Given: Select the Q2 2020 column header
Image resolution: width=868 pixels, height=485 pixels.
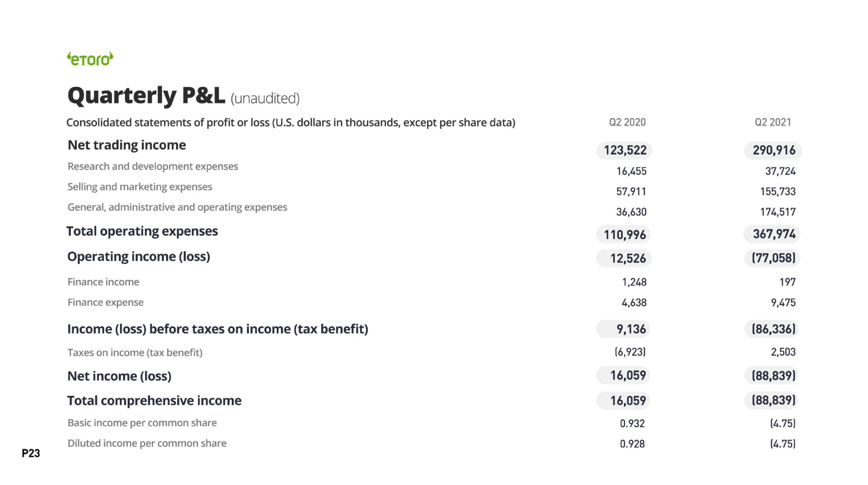Looking at the screenshot, I should 627,122.
